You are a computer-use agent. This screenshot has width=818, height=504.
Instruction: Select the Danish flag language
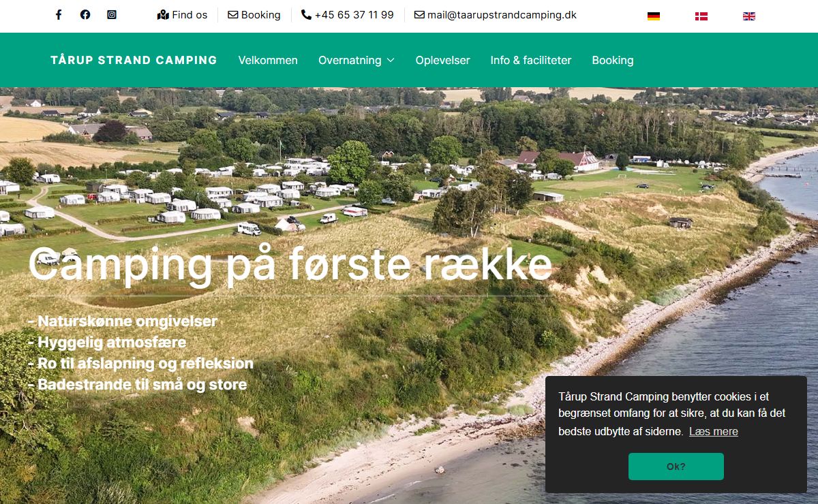[701, 16]
